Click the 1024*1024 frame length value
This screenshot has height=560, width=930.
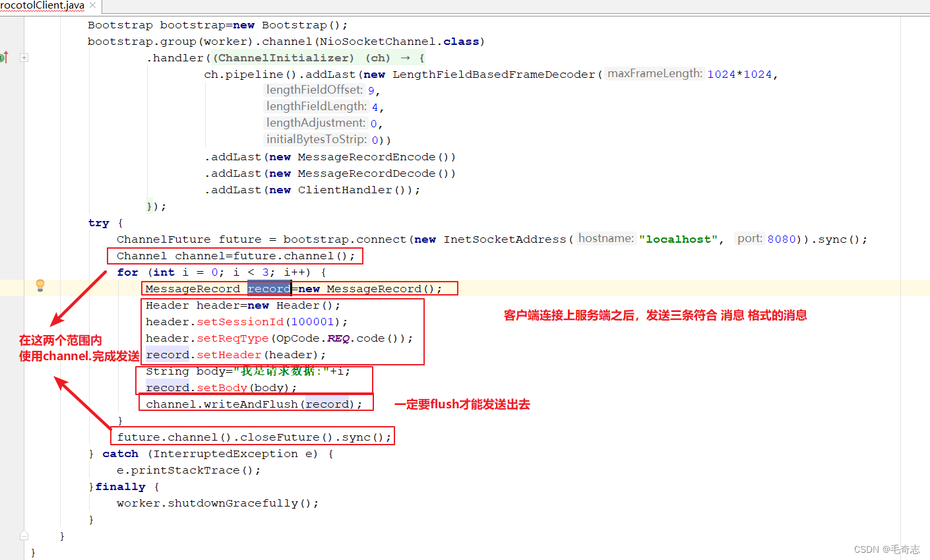pyautogui.click(x=739, y=75)
